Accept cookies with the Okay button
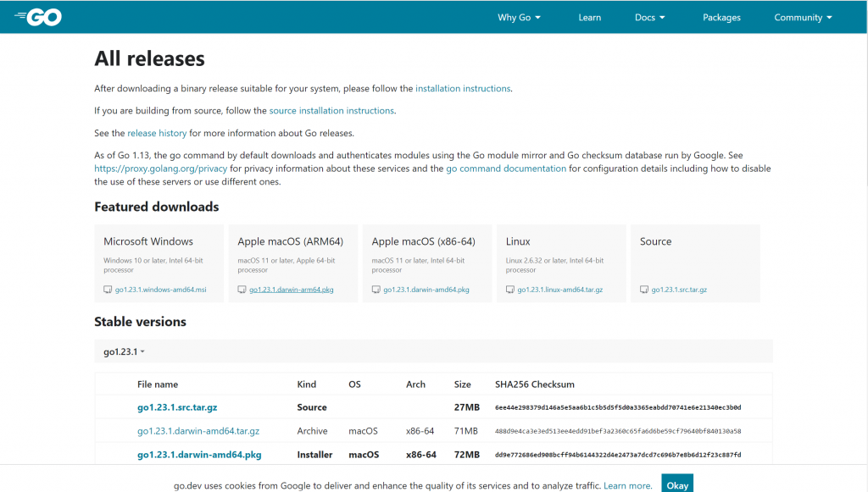 (x=677, y=484)
